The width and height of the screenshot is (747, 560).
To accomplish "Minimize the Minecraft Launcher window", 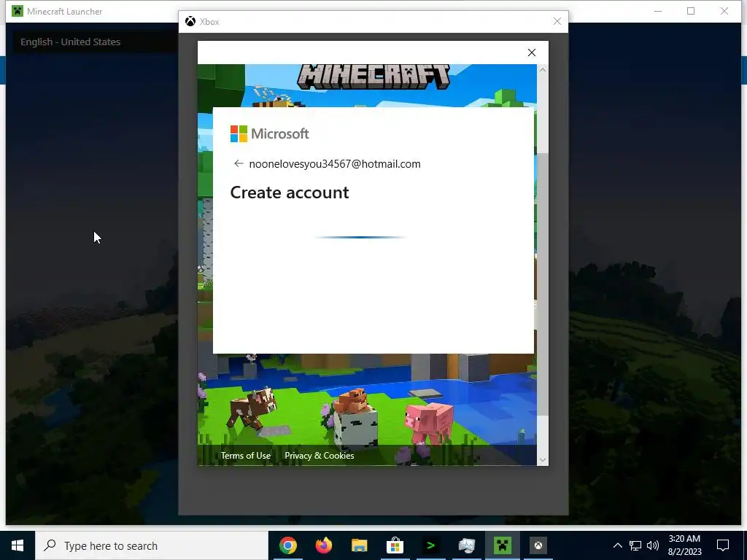I will [658, 11].
